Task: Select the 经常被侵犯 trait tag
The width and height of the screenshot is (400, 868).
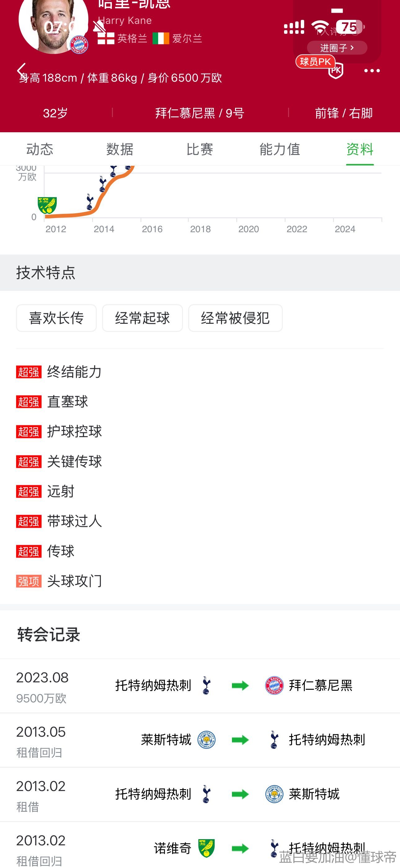Action: tap(235, 318)
